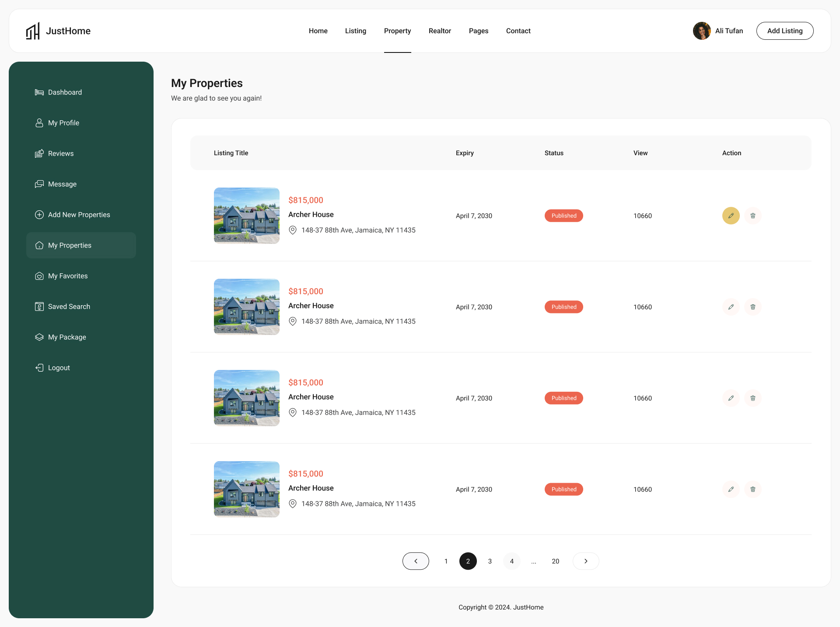Click the next page chevron arrow
840x627 pixels.
[586, 561]
